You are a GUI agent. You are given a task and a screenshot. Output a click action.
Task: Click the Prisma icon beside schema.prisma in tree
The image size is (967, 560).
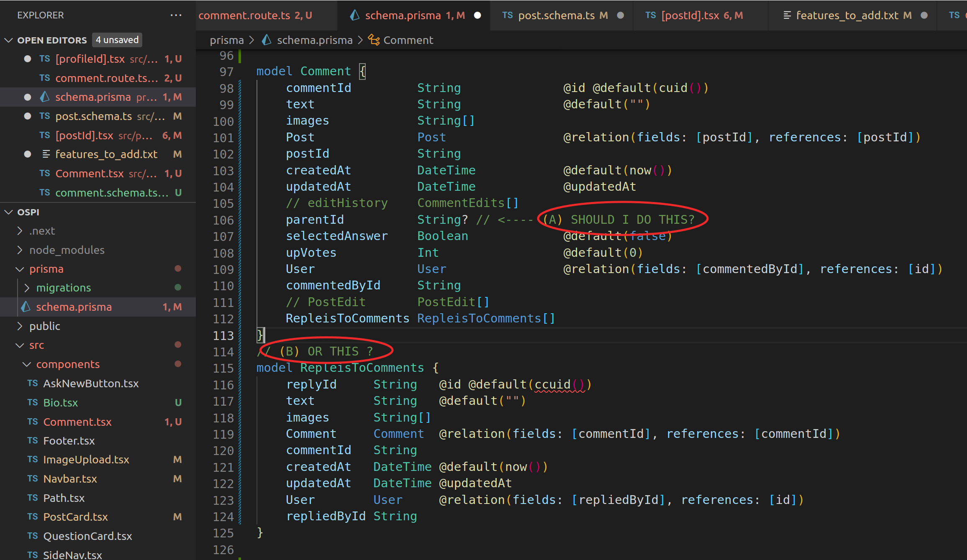[26, 307]
